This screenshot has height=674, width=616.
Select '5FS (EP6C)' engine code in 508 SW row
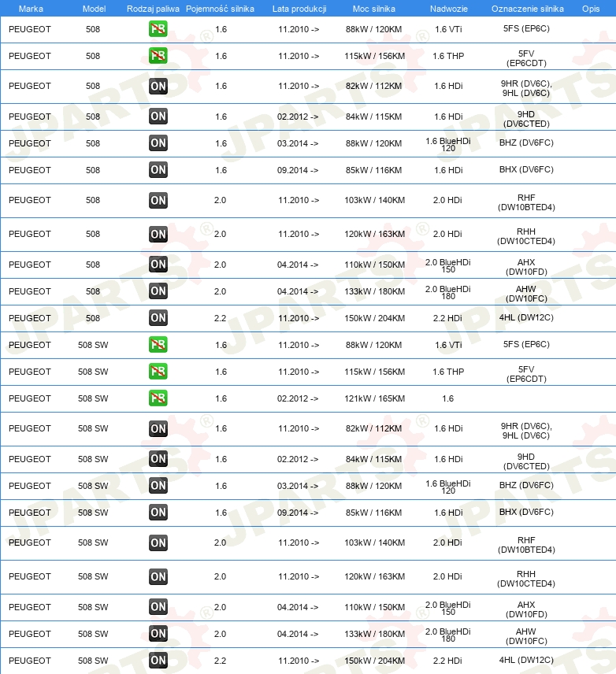pyautogui.click(x=526, y=344)
